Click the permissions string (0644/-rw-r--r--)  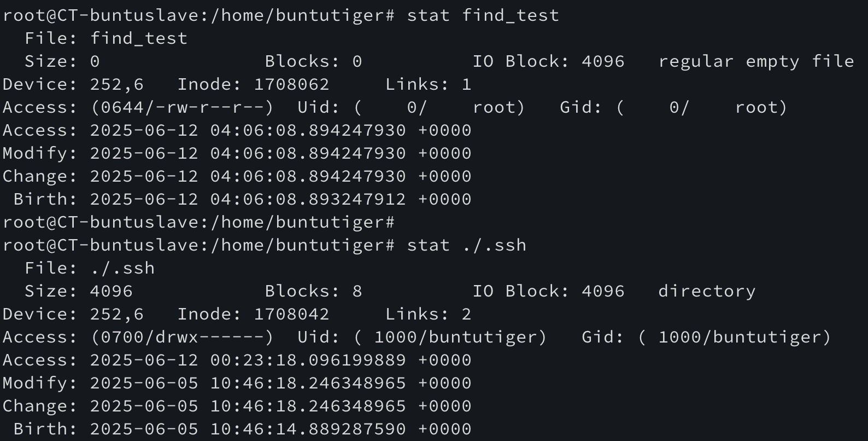(181, 107)
